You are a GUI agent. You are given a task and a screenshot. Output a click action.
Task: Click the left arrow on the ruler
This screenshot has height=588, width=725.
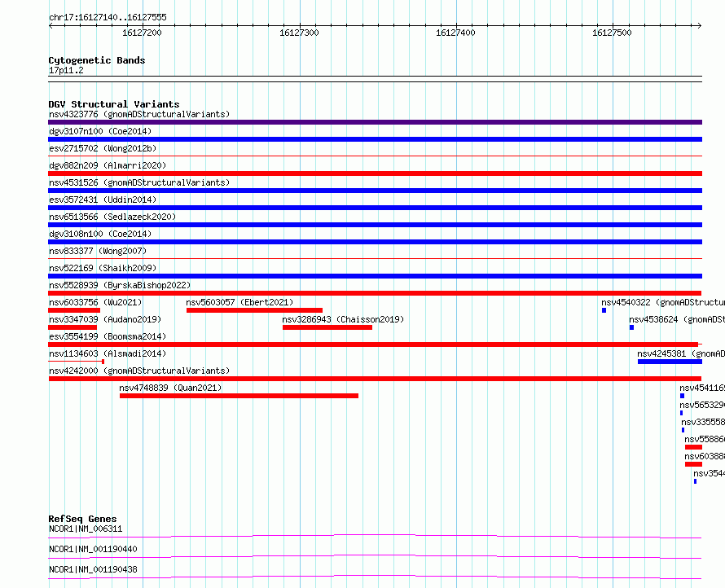pyautogui.click(x=51, y=26)
